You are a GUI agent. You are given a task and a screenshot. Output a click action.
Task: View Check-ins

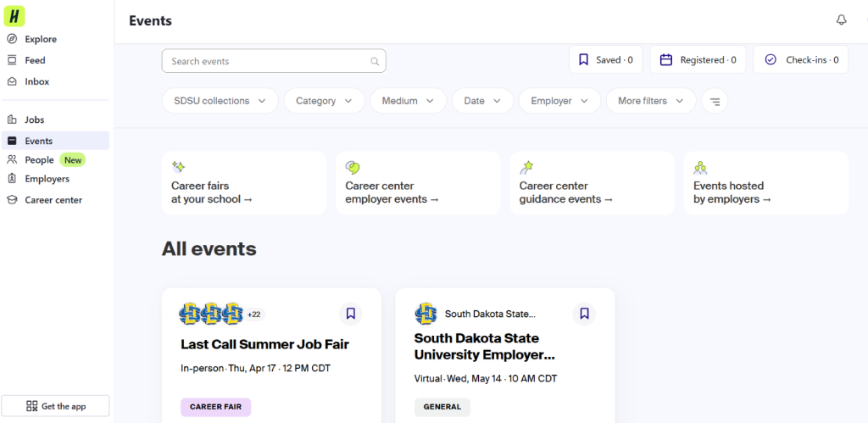(x=800, y=60)
